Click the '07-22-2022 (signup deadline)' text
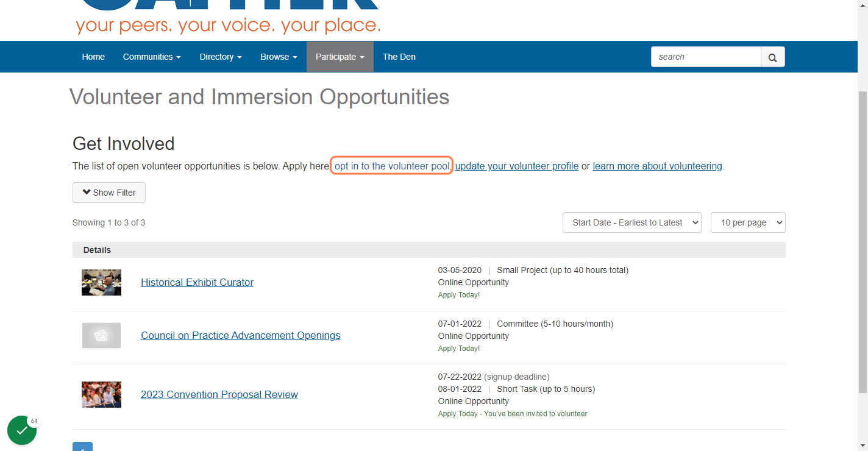 [494, 377]
